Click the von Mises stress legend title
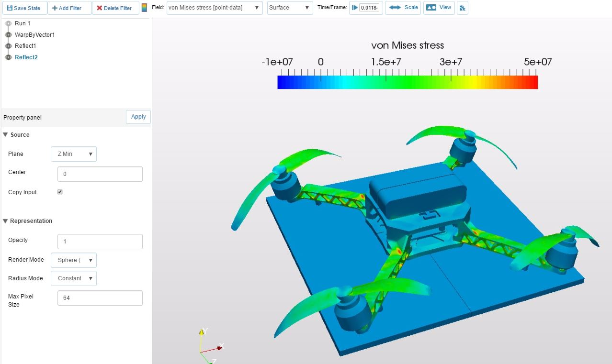This screenshot has height=364, width=612. click(408, 45)
